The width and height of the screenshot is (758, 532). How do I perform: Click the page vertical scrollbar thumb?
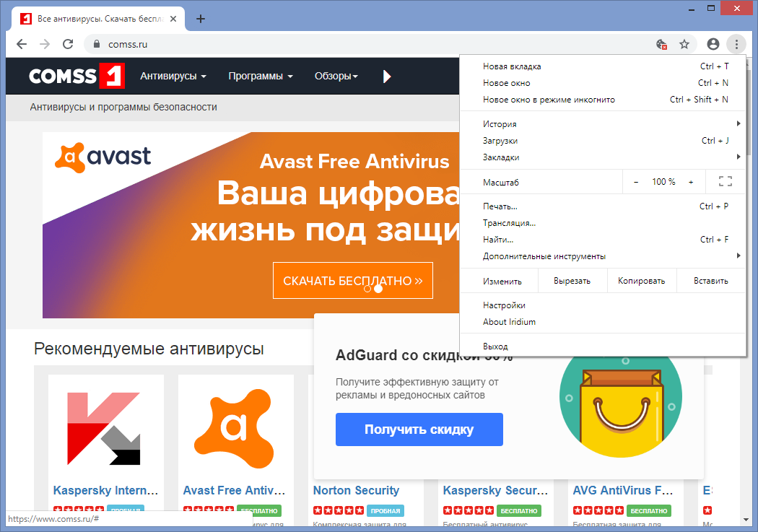click(749, 110)
